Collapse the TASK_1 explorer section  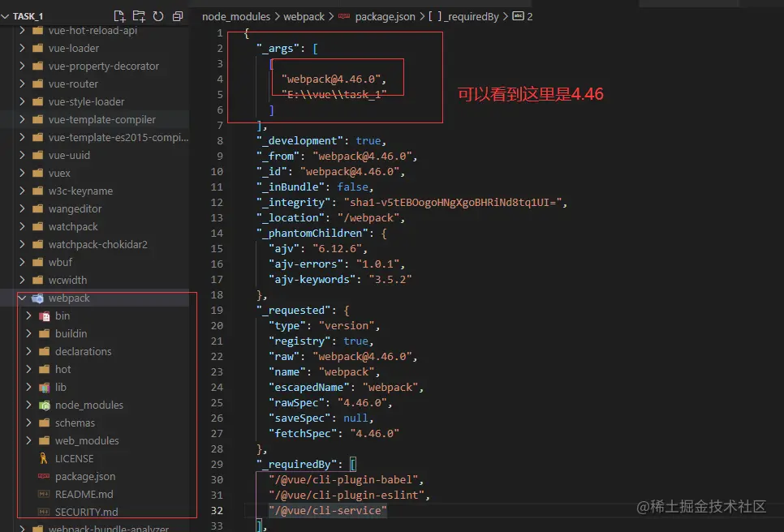click(x=6, y=16)
